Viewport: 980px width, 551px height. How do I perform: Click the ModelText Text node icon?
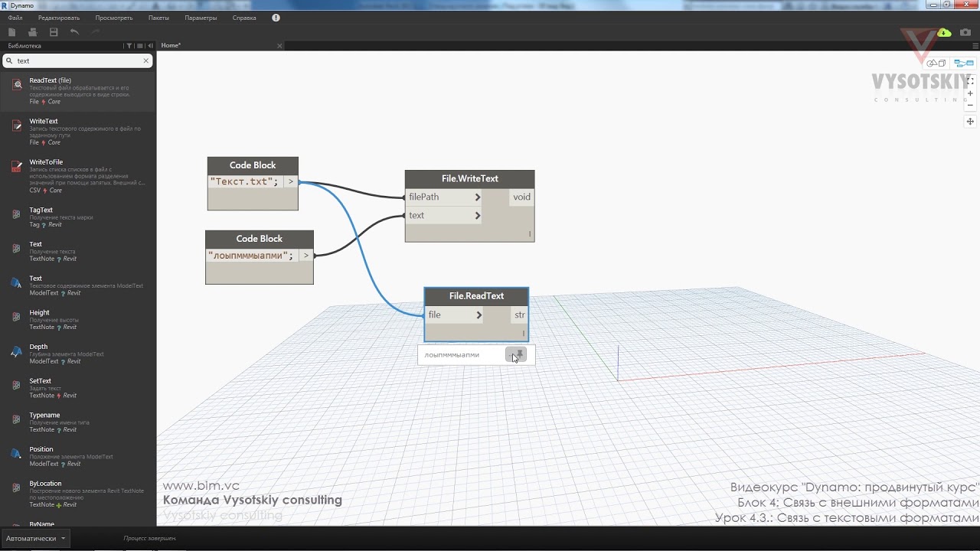pyautogui.click(x=16, y=283)
